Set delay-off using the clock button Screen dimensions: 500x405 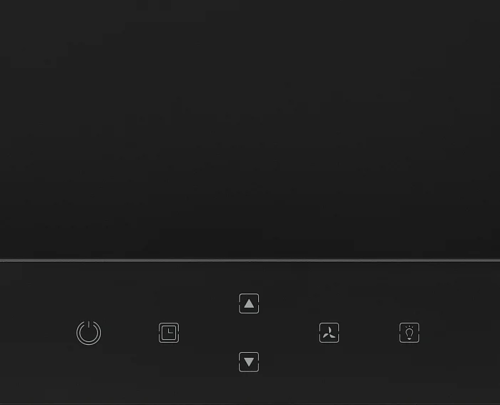tap(169, 333)
